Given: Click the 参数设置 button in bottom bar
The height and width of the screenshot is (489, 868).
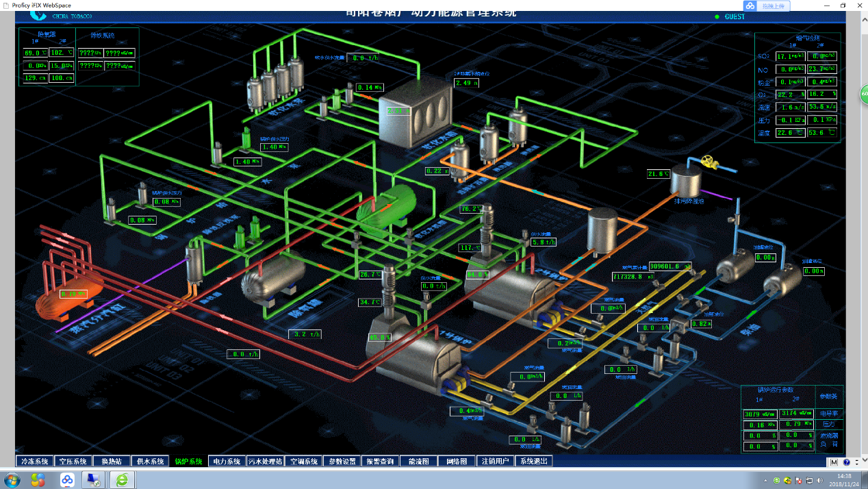Looking at the screenshot, I should (x=342, y=462).
